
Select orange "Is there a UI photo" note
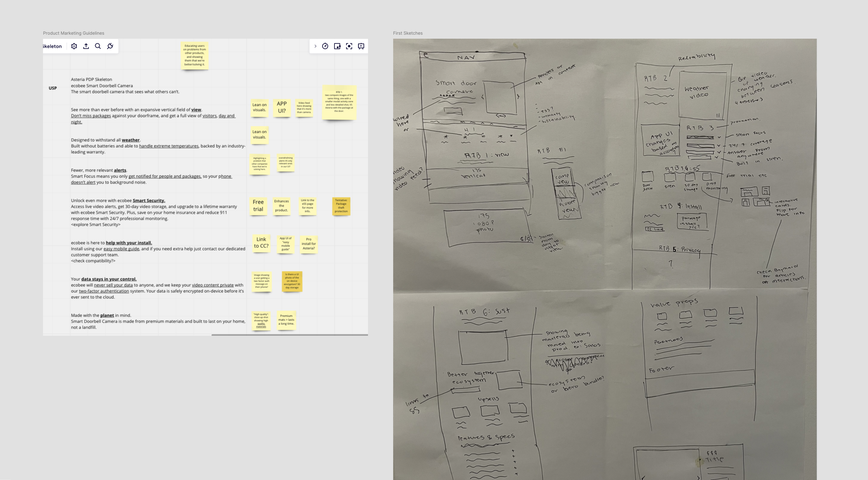(x=292, y=281)
